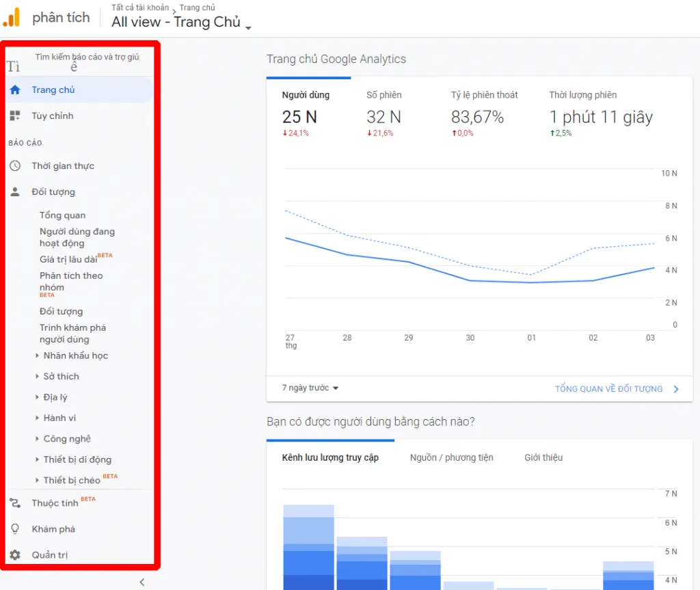
Task: Open Trình khám phá người dùng report
Action: point(72,333)
